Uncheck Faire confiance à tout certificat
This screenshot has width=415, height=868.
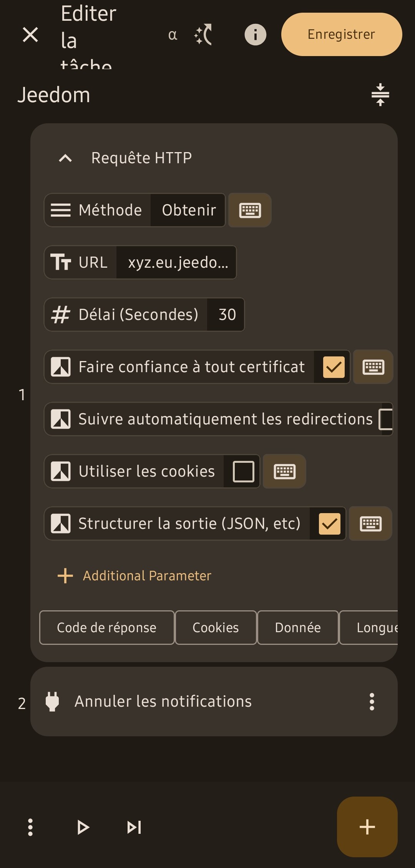point(334,367)
